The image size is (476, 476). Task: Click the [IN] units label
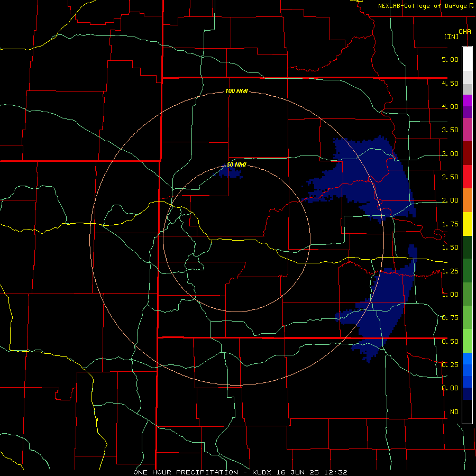[x=451, y=36]
